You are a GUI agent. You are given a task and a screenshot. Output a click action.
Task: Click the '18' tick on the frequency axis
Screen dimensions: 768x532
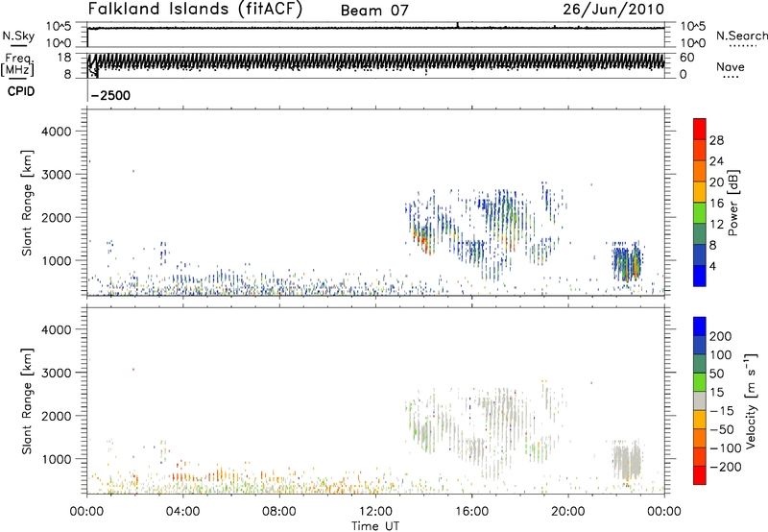click(x=64, y=57)
